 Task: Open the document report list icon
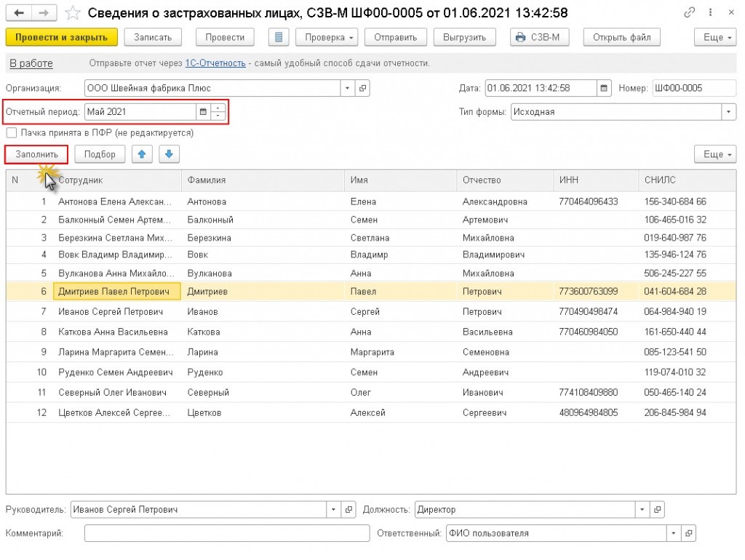279,38
